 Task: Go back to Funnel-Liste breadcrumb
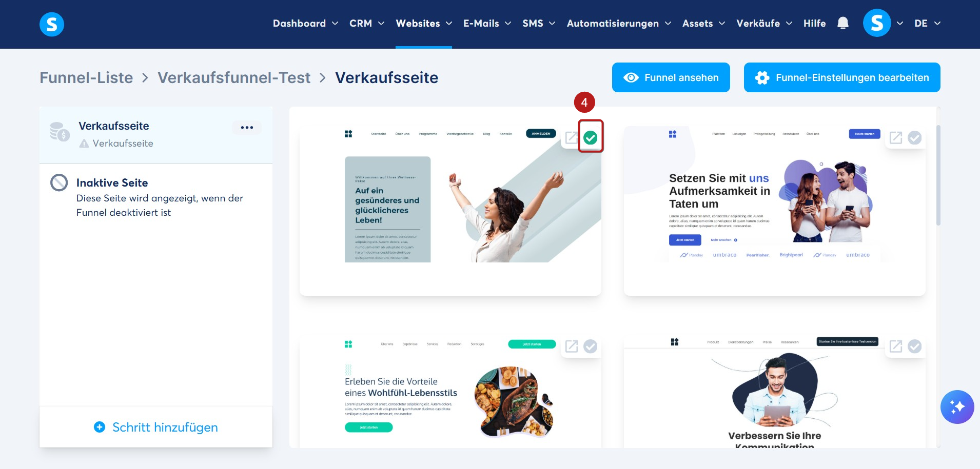[86, 77]
